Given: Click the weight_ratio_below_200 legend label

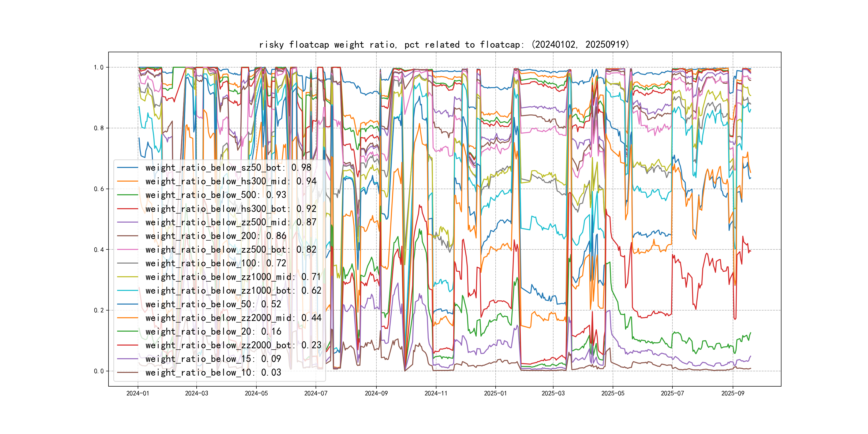Looking at the screenshot, I should [x=216, y=236].
